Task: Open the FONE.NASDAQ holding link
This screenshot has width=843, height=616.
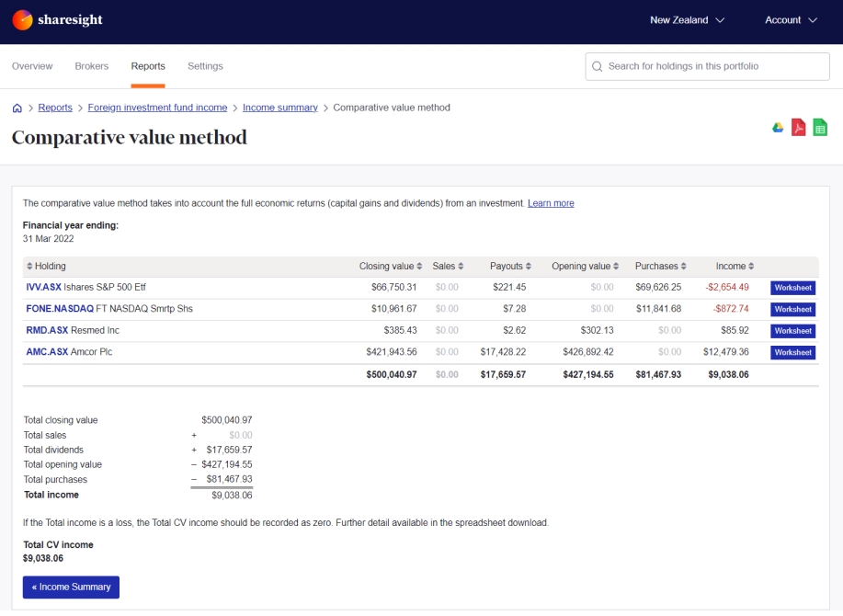Action: pos(60,309)
